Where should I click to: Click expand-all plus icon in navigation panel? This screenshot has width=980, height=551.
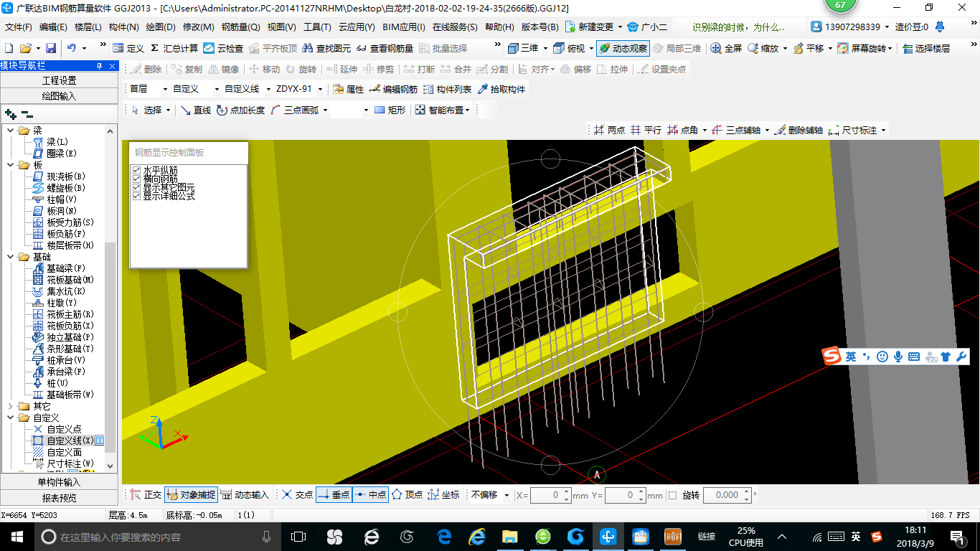(10, 113)
